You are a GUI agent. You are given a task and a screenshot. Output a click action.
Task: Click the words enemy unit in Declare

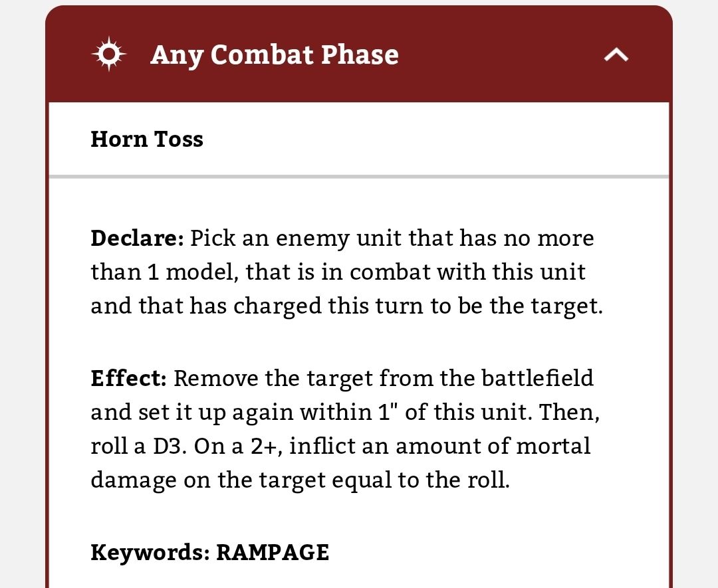click(342, 239)
